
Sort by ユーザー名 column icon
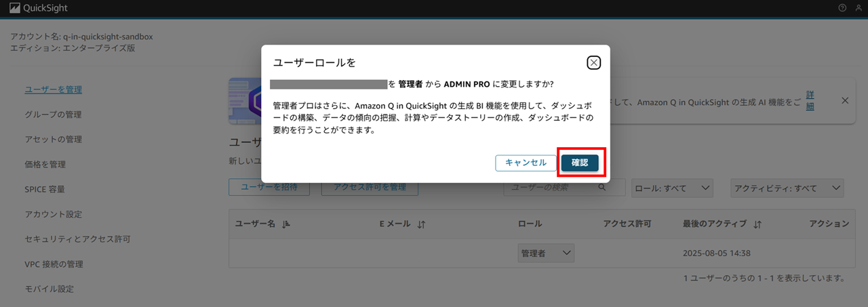(286, 224)
